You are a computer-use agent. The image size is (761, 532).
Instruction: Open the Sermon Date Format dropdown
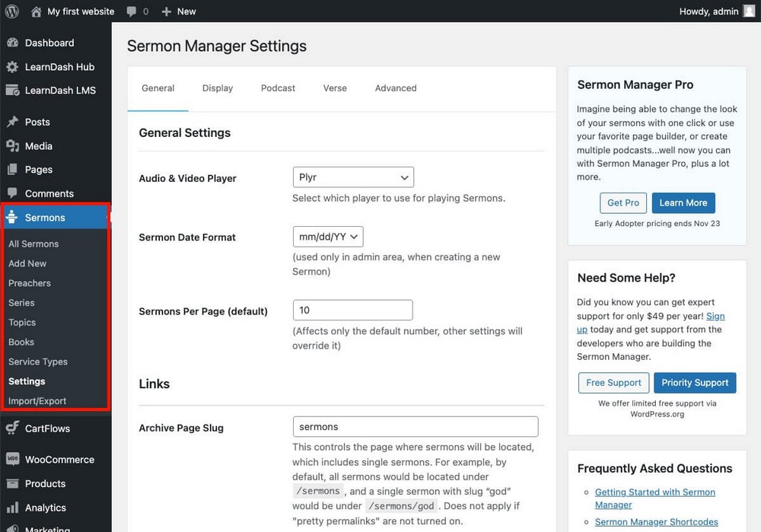(328, 236)
